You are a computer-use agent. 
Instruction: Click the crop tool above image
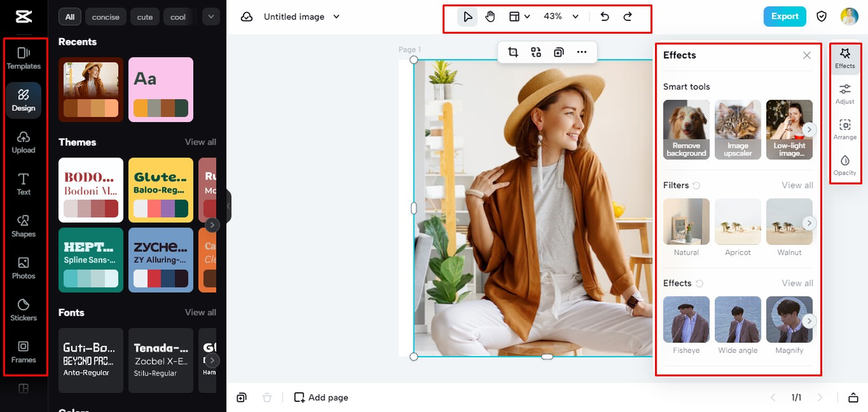pyautogui.click(x=513, y=52)
